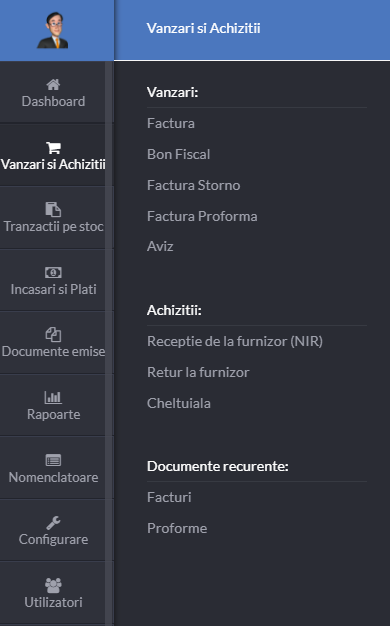Choose Factura Storno option

pyautogui.click(x=194, y=185)
